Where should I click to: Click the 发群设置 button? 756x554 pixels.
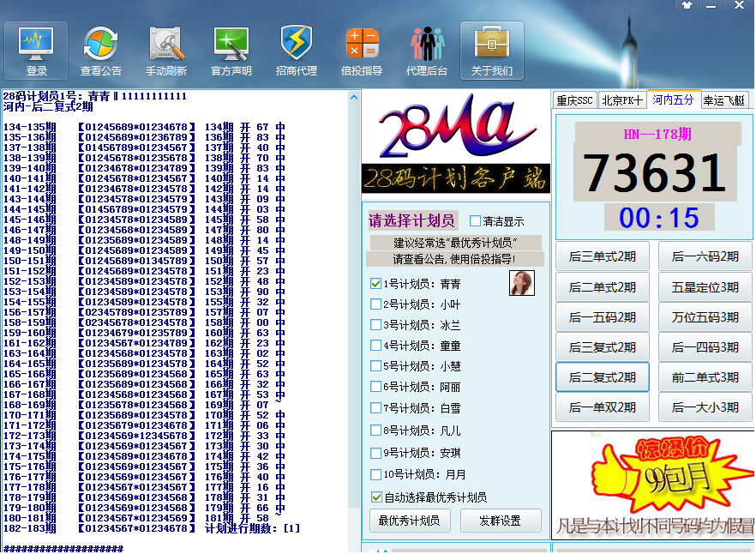point(501,521)
